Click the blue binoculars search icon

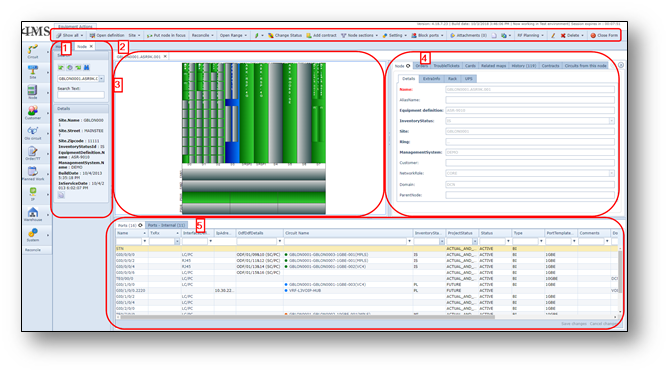coord(87,68)
